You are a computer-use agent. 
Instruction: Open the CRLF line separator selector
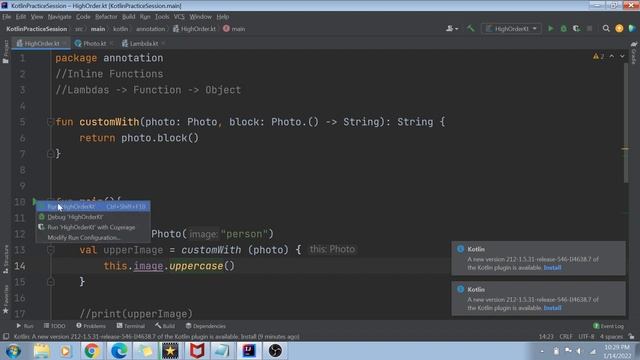point(566,336)
